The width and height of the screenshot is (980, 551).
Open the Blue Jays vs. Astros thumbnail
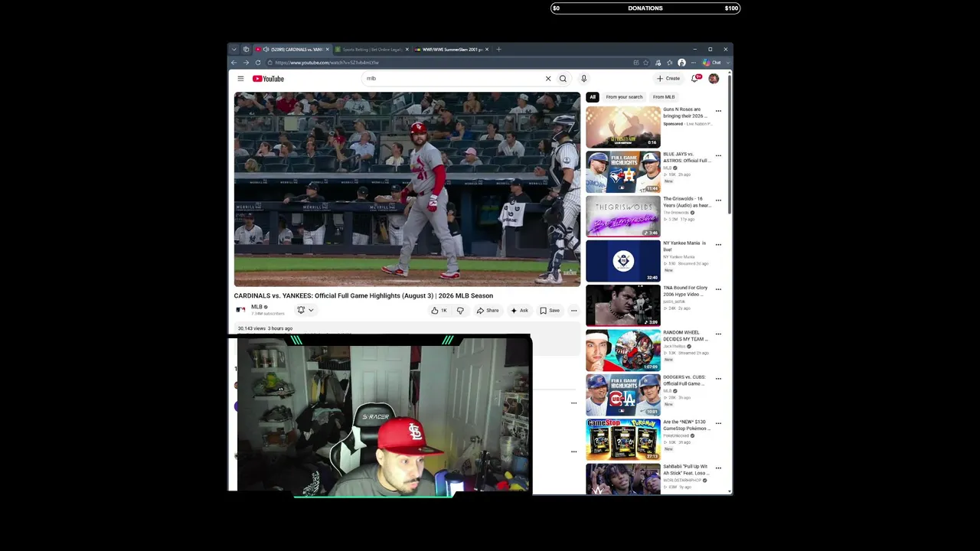[623, 171]
